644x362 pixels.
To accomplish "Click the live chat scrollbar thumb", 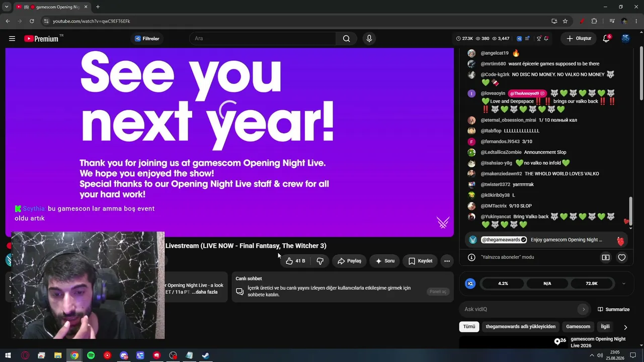I will (631, 212).
